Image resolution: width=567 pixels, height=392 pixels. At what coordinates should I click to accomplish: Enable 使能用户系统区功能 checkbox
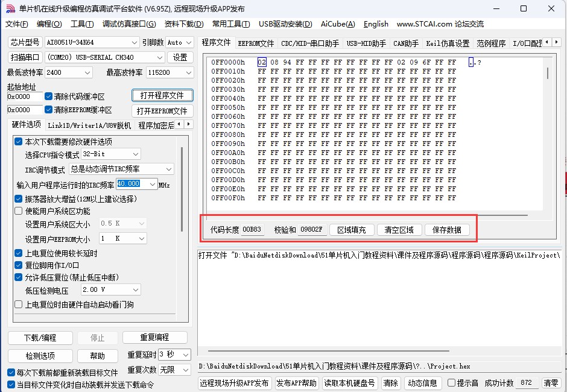[19, 211]
